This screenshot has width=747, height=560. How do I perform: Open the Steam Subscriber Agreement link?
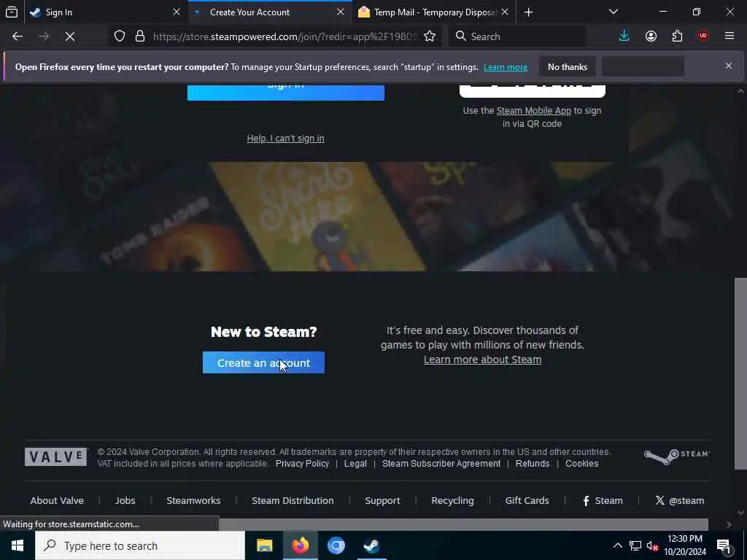[x=441, y=463]
